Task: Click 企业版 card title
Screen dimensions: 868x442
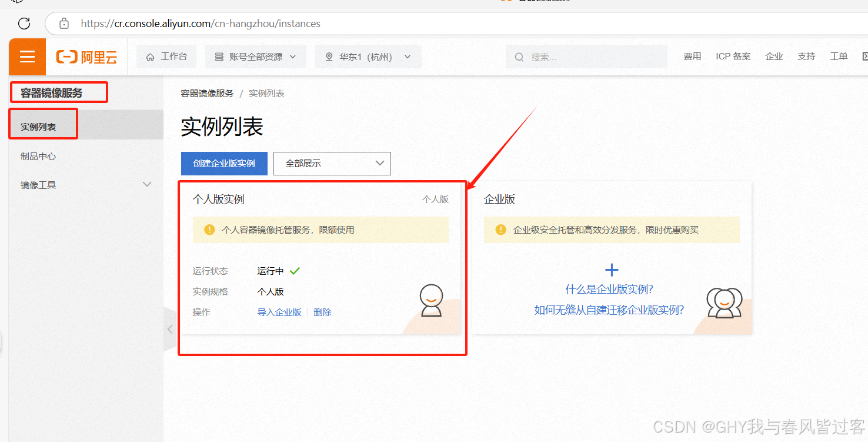Action: click(x=499, y=200)
